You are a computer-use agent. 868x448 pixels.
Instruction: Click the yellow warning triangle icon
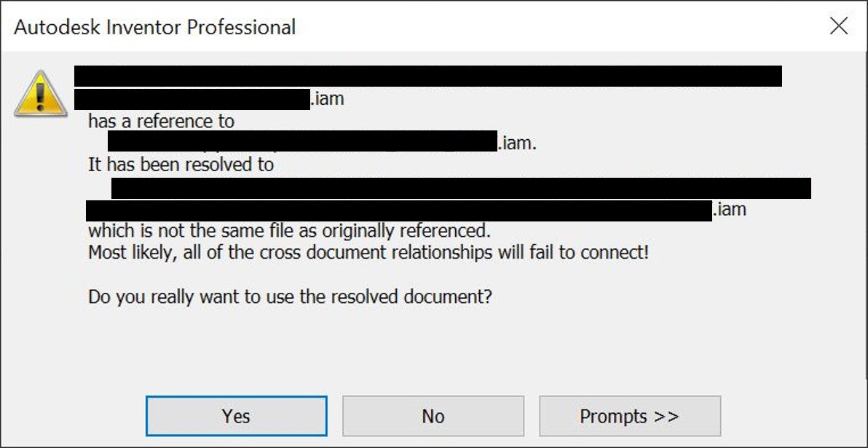(x=41, y=95)
